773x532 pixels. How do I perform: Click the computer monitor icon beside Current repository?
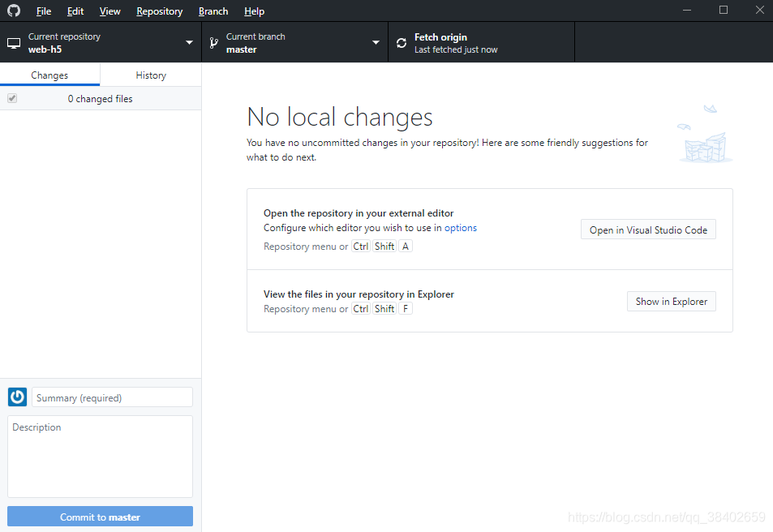[x=14, y=44]
